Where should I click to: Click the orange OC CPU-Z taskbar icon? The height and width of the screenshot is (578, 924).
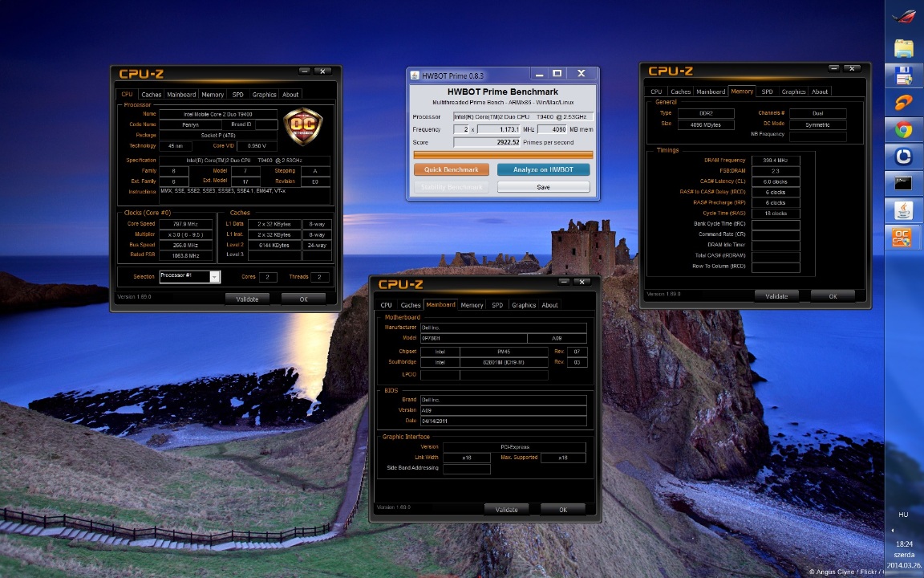pos(903,238)
